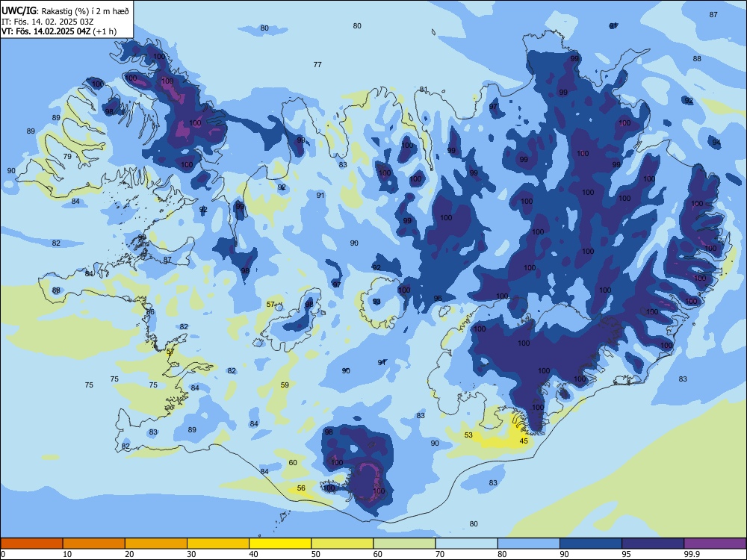Click the 'IT: Fös. 14. 02. 2025 03Z' line
Image resolution: width=747 pixels, height=560 pixels.
(x=48, y=22)
